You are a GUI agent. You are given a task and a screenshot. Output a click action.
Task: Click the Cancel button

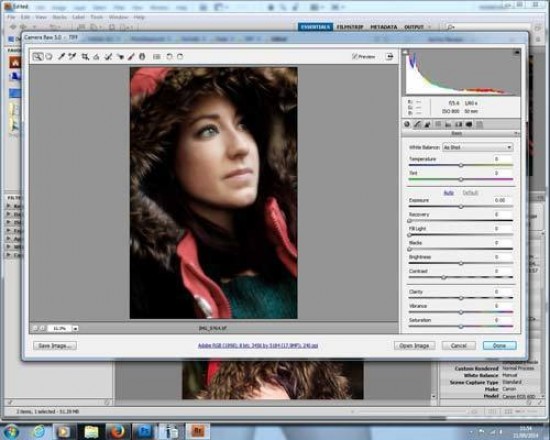coord(458,346)
